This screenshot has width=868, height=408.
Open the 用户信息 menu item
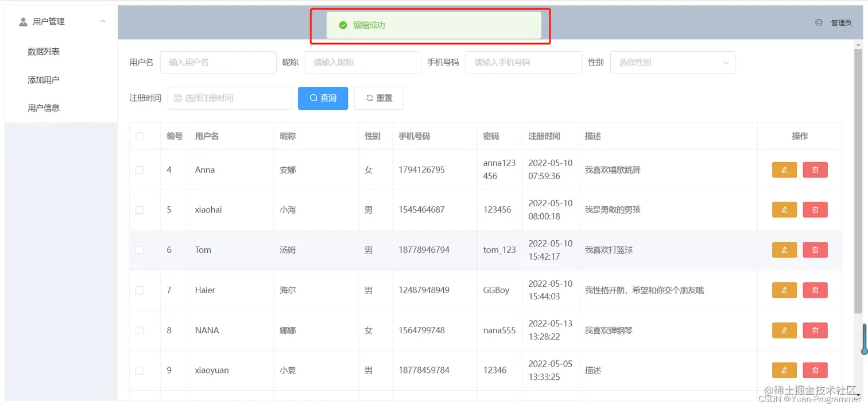coord(44,108)
